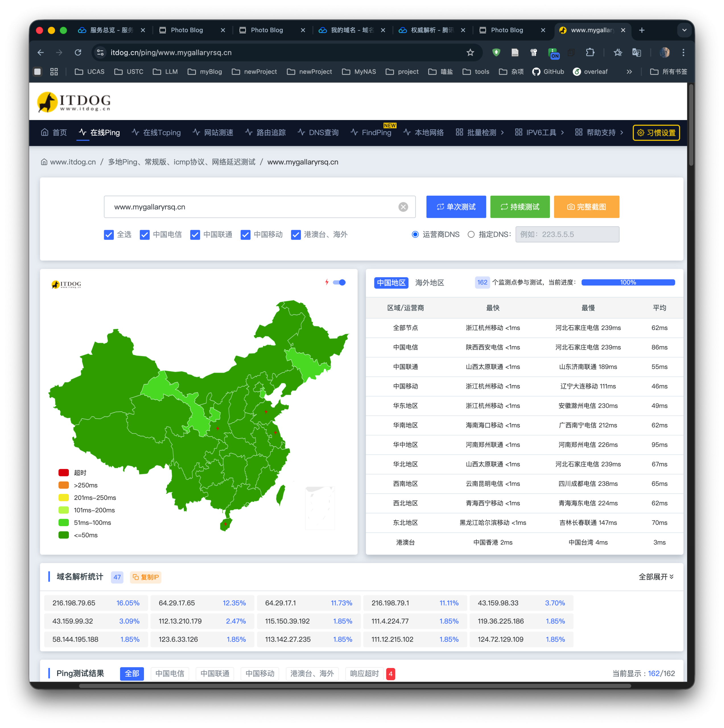Expand the bookmarks overflow chevron
Screen dimensions: 724x728
pos(629,72)
